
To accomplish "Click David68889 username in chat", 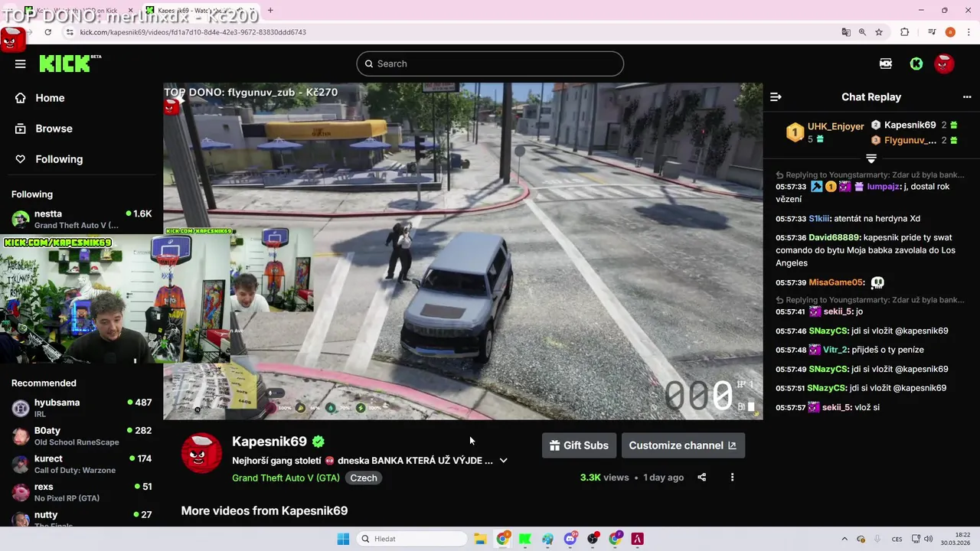I will (834, 238).
